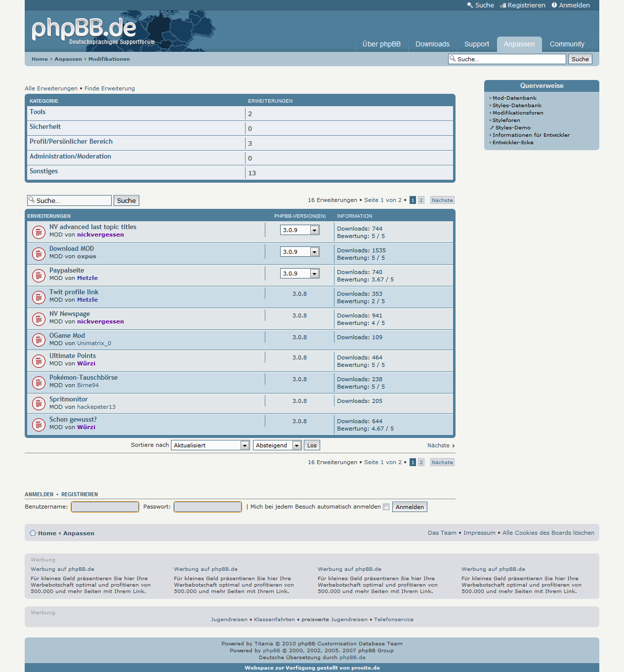Image resolution: width=624 pixels, height=672 pixels.
Task: Click the Los sort button
Action: coord(312,445)
